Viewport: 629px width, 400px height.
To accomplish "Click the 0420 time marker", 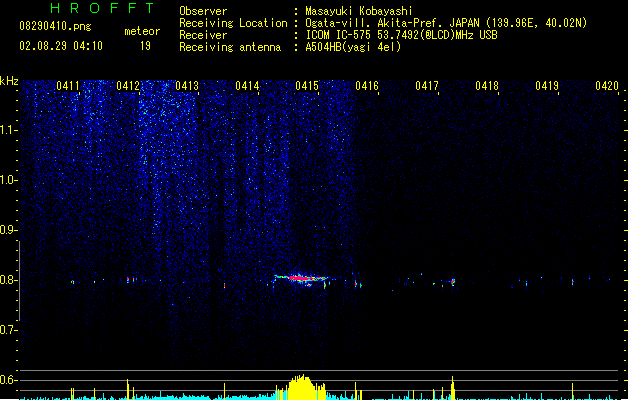I will tap(607, 86).
